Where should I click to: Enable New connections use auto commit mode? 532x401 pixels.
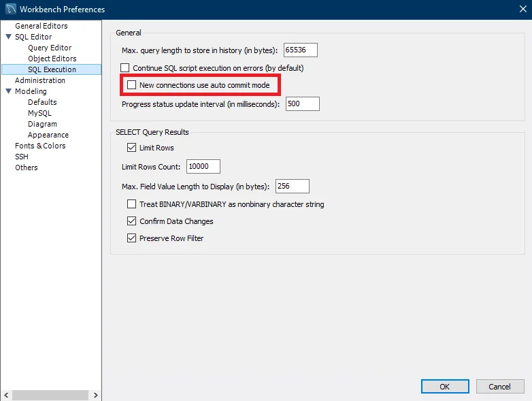(x=132, y=85)
